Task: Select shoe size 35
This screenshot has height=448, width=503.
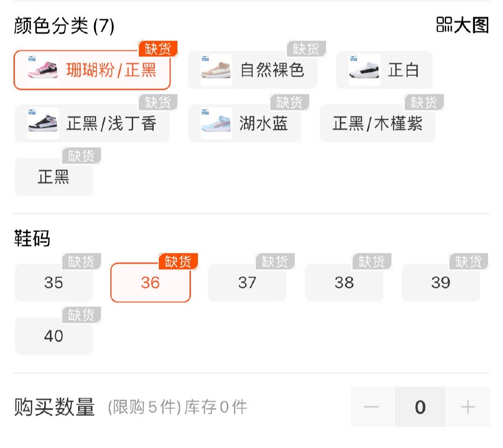Action: 53,282
